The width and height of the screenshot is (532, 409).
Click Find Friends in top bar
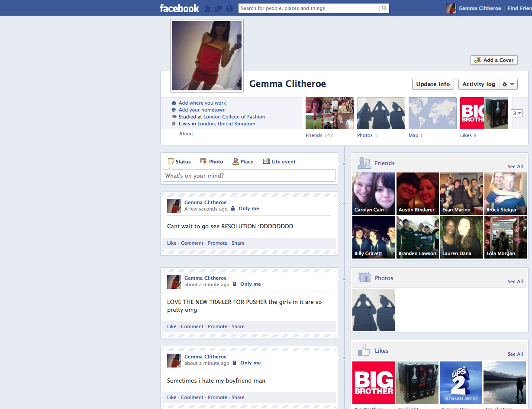click(x=519, y=8)
